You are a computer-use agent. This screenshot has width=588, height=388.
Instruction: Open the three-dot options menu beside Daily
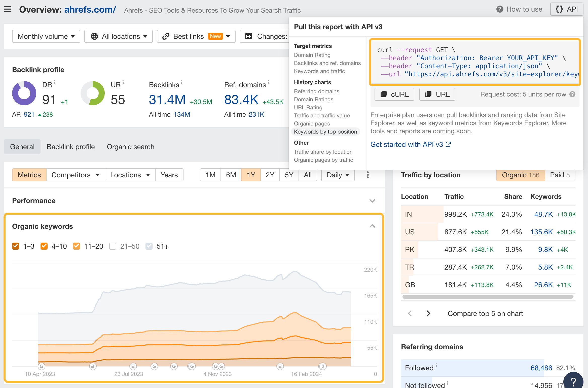pyautogui.click(x=367, y=175)
